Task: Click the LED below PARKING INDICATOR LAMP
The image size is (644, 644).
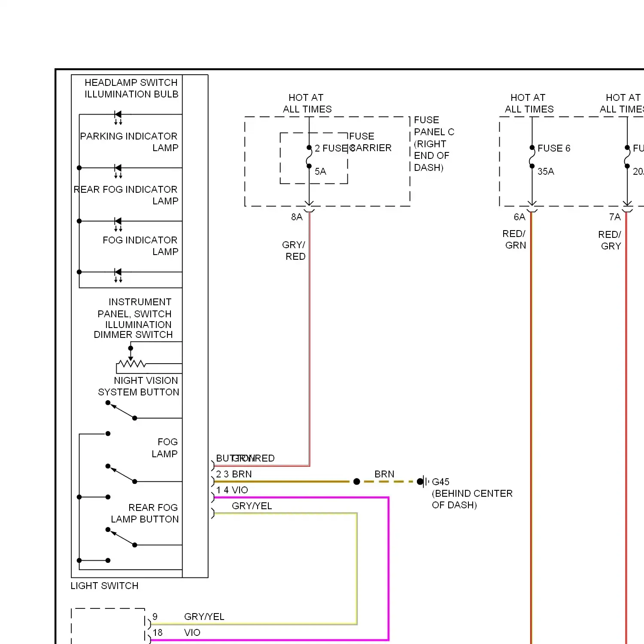Action: (118, 170)
